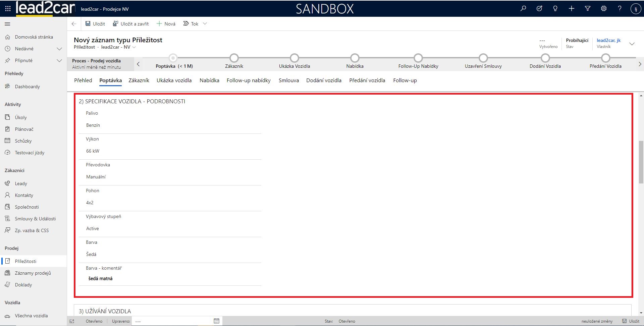
Task: Open the lightbulb assistant icon
Action: pyautogui.click(x=555, y=9)
